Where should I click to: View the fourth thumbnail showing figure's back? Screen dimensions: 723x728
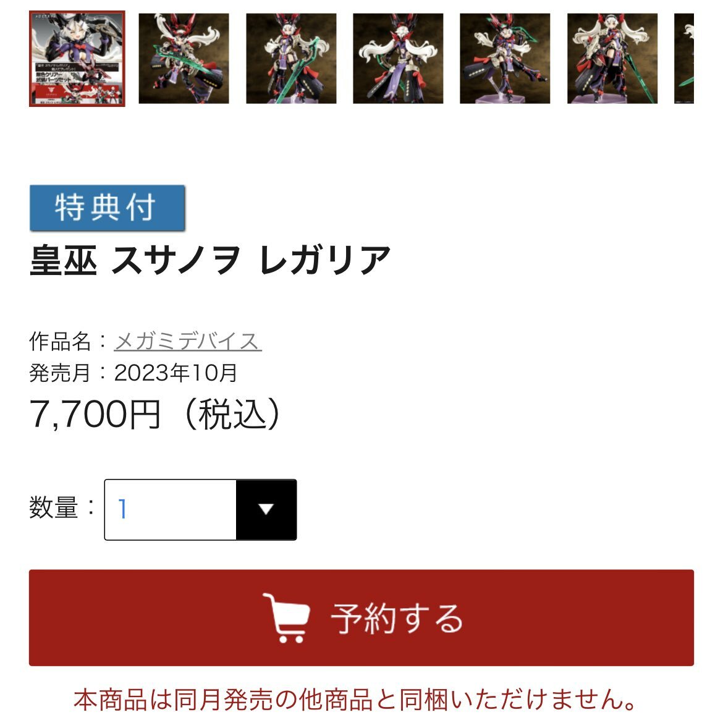[x=398, y=59]
